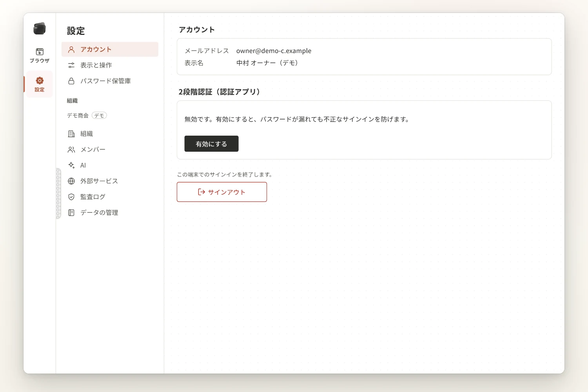Click the notebook icon beside データの管理
This screenshot has height=392, width=588.
(71, 212)
